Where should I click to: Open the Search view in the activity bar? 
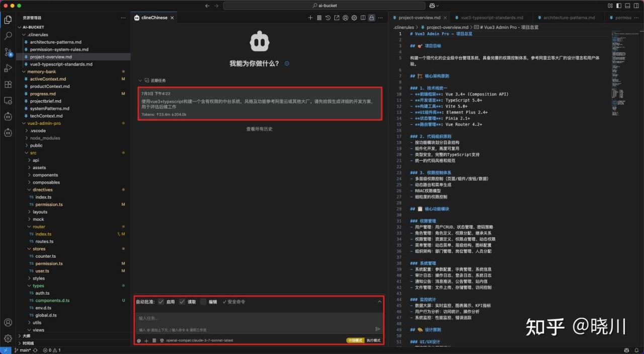tap(8, 36)
